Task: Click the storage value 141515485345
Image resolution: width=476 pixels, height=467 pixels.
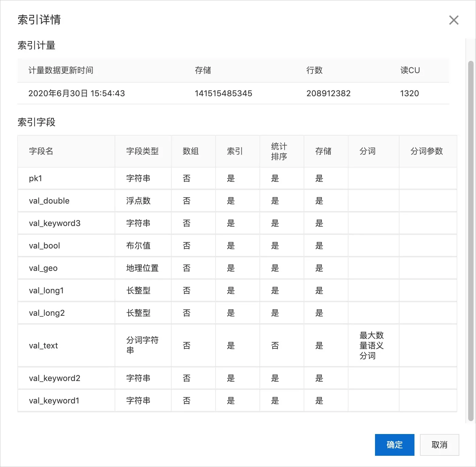Action: coord(223,93)
